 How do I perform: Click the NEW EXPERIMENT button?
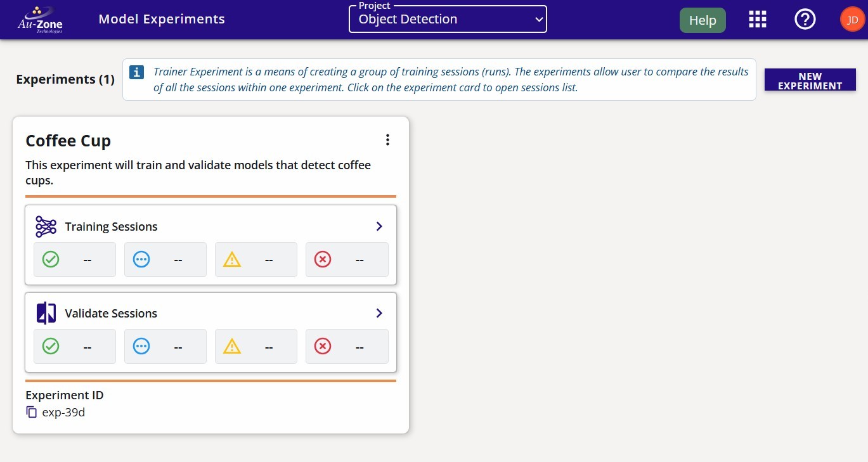click(x=810, y=80)
